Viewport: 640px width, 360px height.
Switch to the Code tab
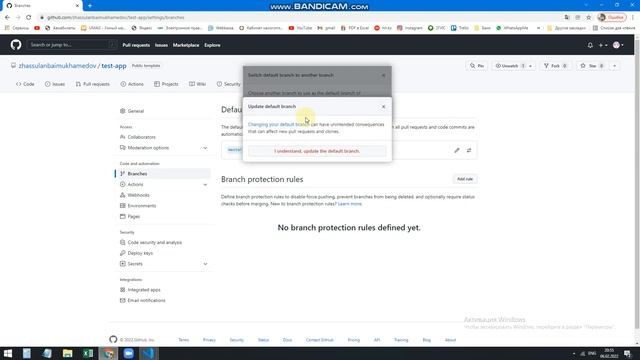point(25,84)
